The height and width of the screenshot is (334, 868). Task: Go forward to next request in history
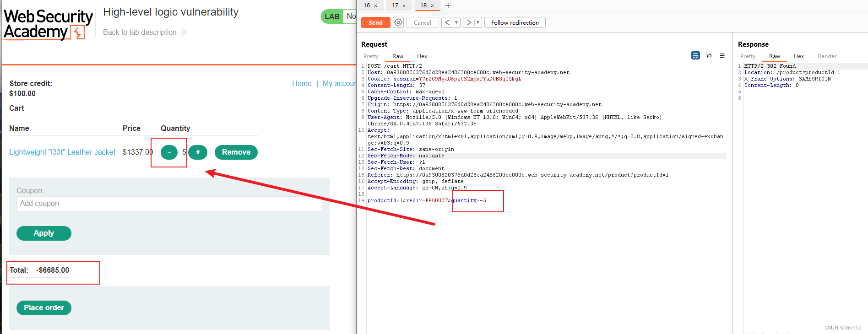[469, 22]
